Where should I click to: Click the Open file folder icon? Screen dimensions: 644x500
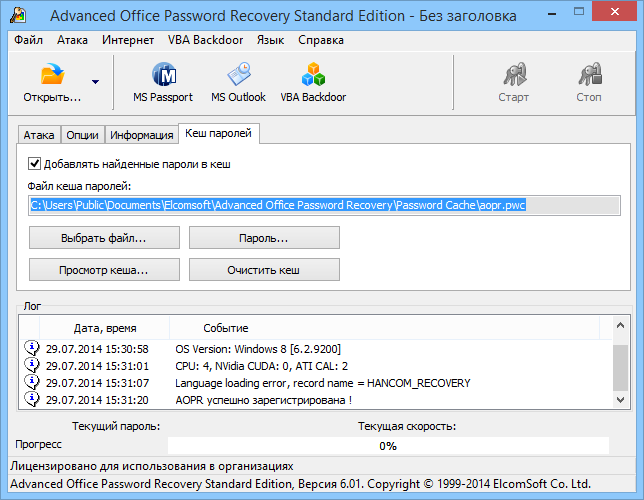point(52,75)
